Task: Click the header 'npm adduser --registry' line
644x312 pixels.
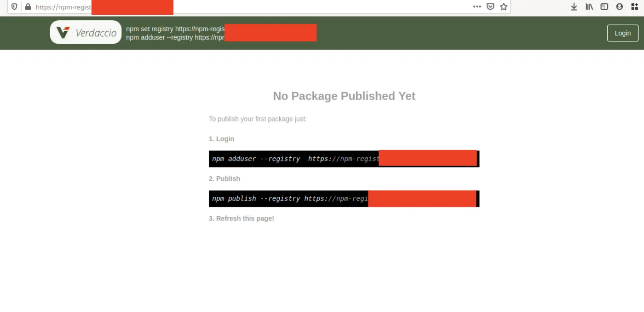Action: click(175, 37)
